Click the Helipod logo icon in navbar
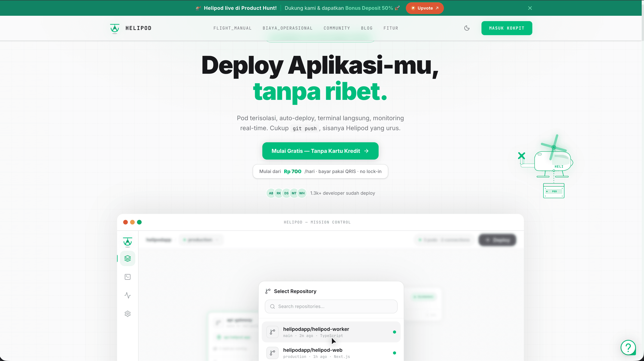The width and height of the screenshot is (644, 361). 115,28
